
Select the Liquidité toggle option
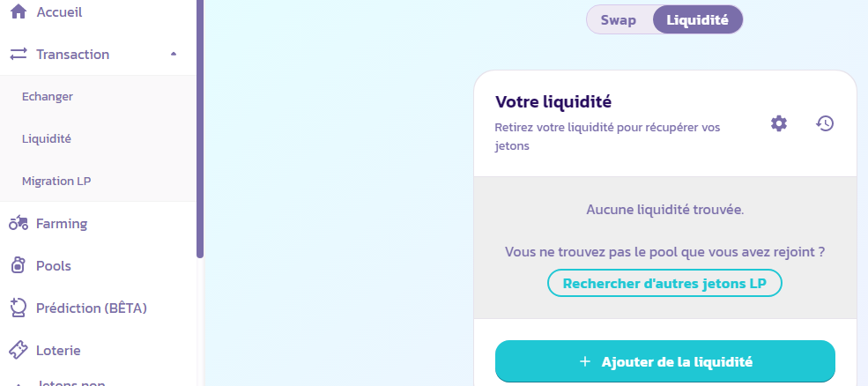coord(697,20)
